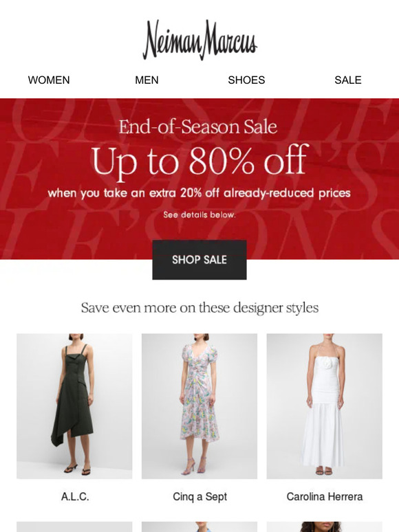Viewport: 399px width, 532px height.
Task: Click the SHOP SALE button
Action: [x=199, y=260]
